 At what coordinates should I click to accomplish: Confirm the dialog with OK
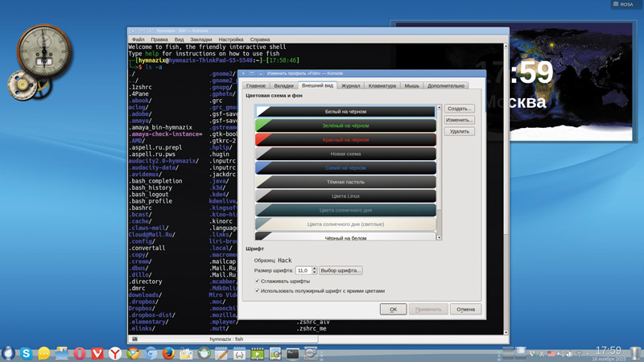click(x=393, y=309)
